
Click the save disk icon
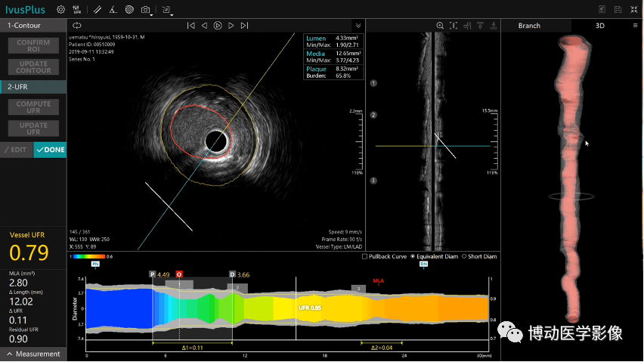tap(618, 10)
